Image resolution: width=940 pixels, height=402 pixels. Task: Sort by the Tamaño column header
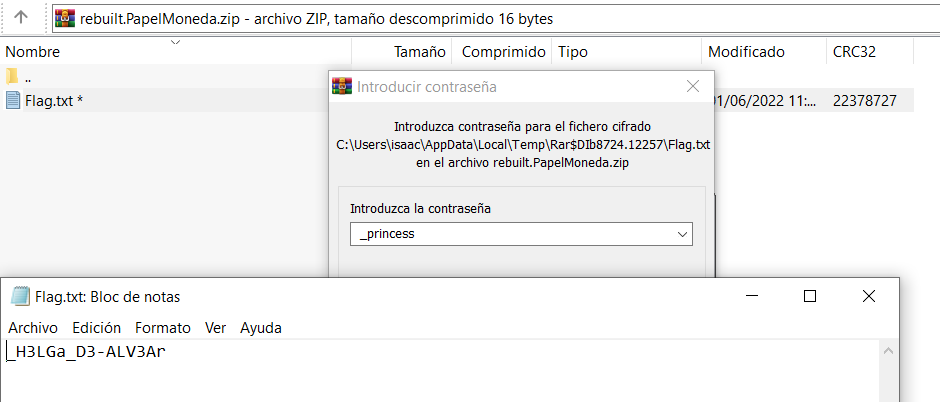point(420,51)
